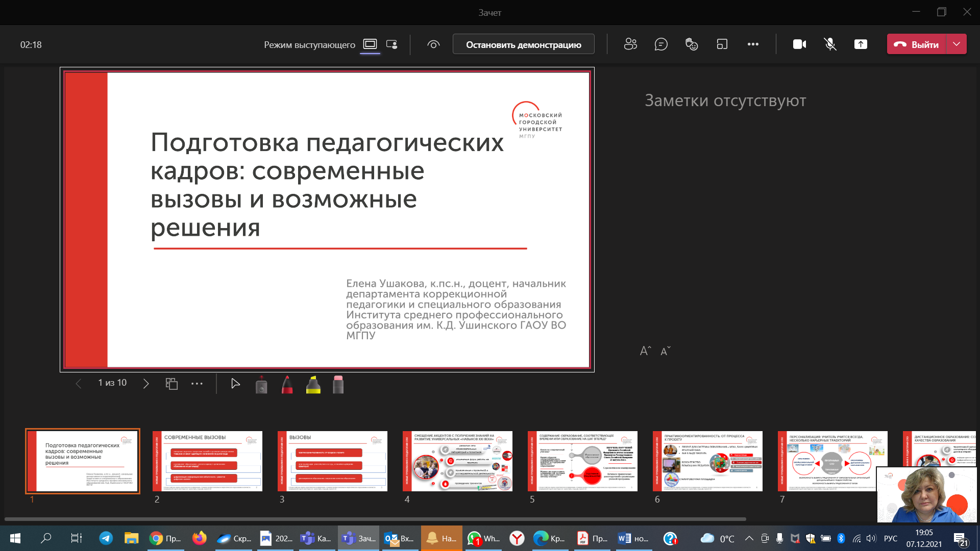980x551 pixels.
Task: Expand the Выйти dropdown chevron
Action: pyautogui.click(x=957, y=44)
